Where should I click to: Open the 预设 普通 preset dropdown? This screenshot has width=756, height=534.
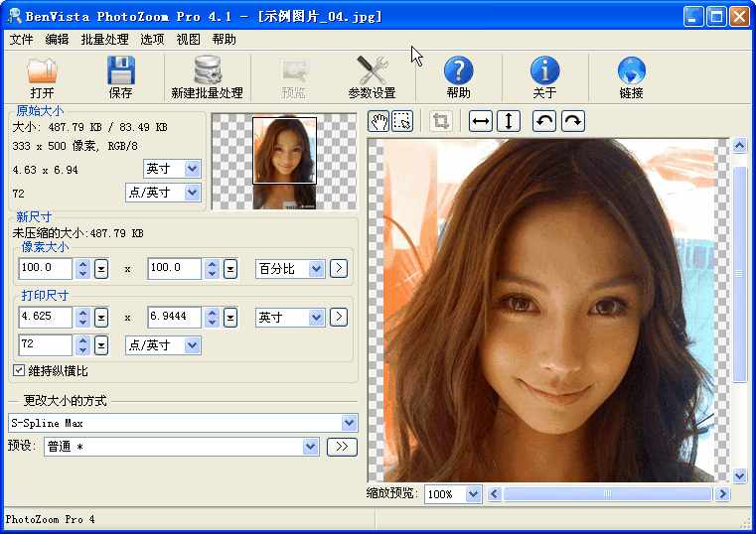pyautogui.click(x=181, y=447)
